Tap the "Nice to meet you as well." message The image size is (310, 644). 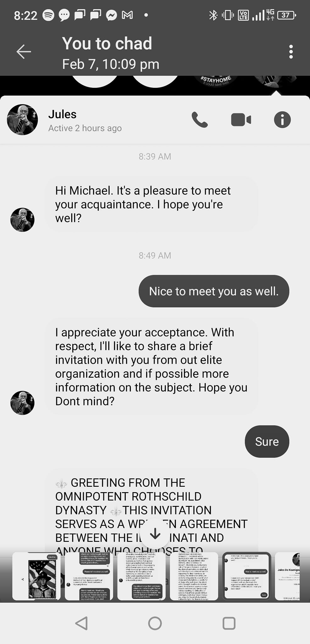point(214,291)
